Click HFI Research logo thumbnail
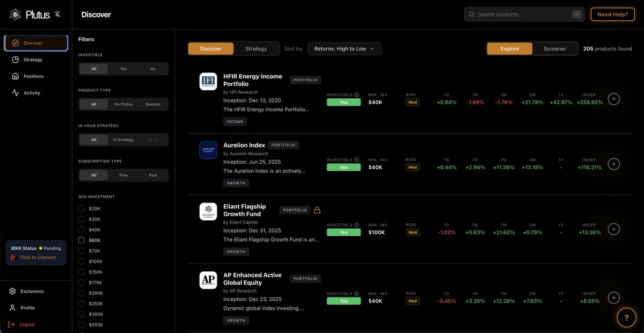Image resolution: width=644 pixels, height=333 pixels. pos(208,82)
